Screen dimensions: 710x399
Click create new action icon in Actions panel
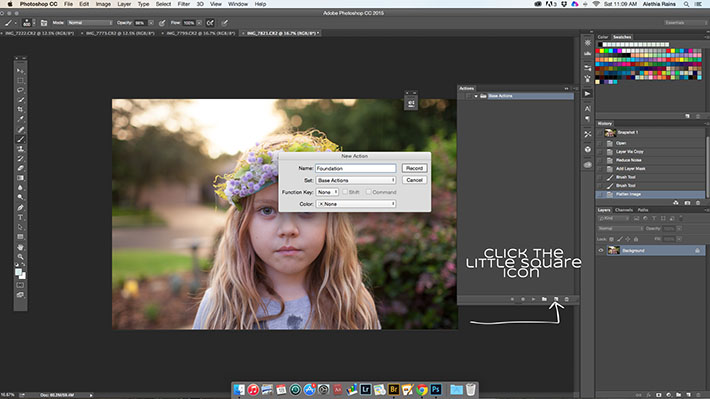point(556,299)
